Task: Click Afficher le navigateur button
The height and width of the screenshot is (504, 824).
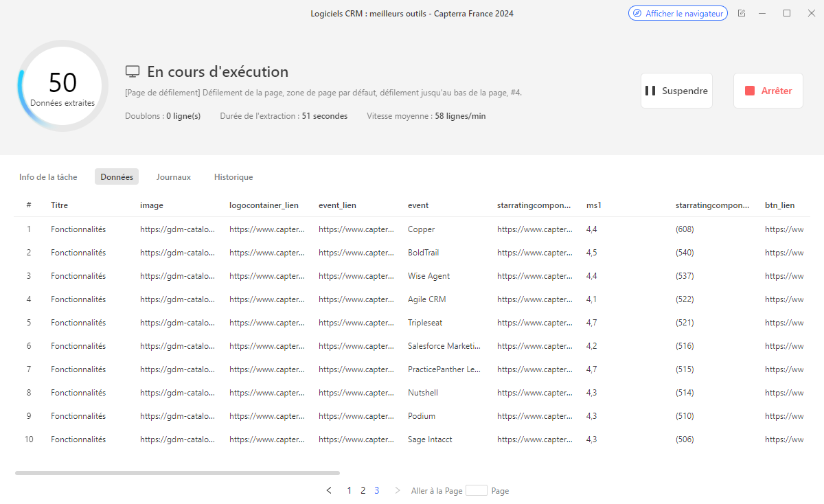Action: [678, 13]
